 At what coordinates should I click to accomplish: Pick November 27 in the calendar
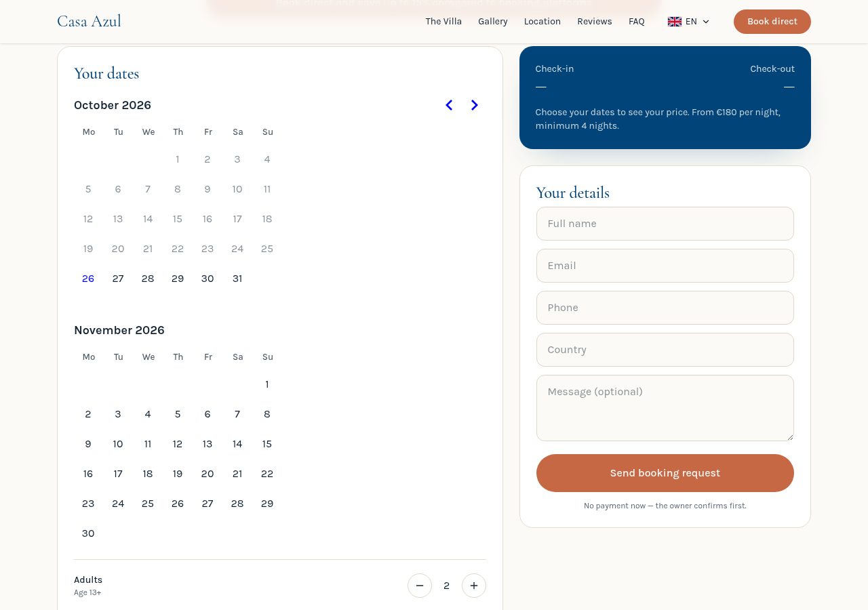point(208,504)
